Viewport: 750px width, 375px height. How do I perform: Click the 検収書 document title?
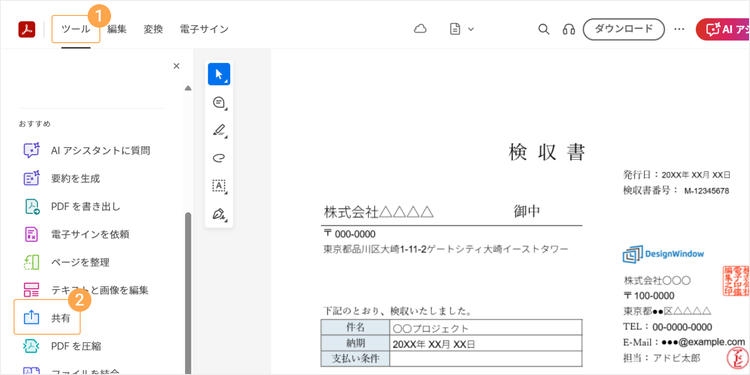pyautogui.click(x=547, y=153)
